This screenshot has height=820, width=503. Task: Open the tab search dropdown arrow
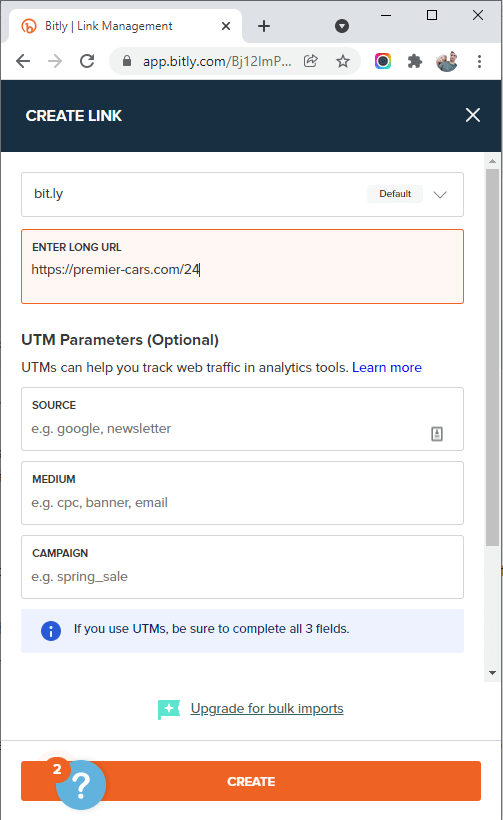coord(342,26)
